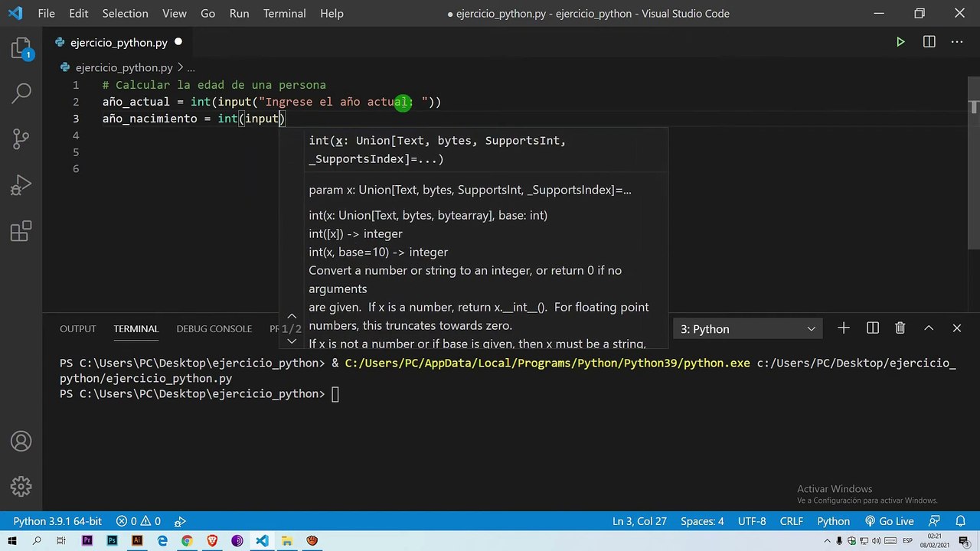Delete the terminal with trash icon
The height and width of the screenshot is (551, 980).
tap(900, 328)
